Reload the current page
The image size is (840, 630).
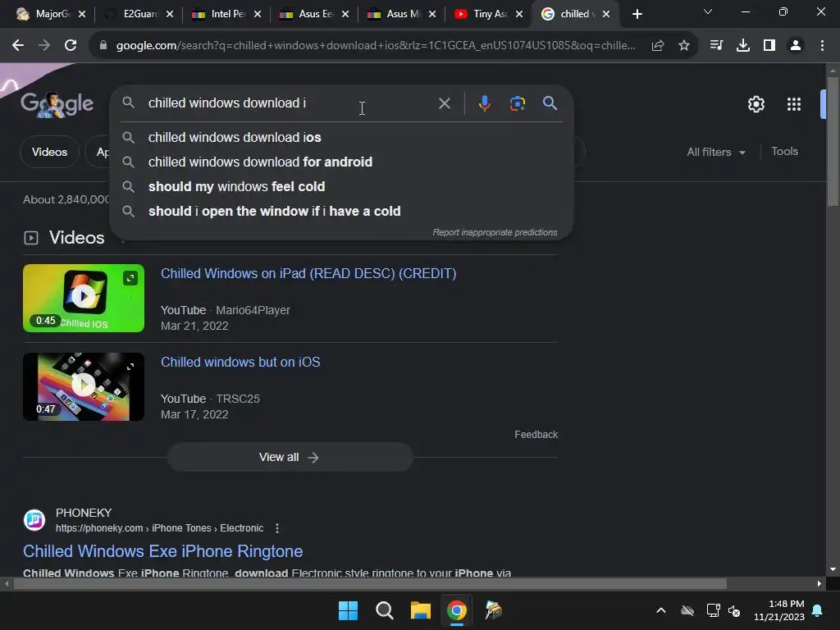(x=71, y=46)
